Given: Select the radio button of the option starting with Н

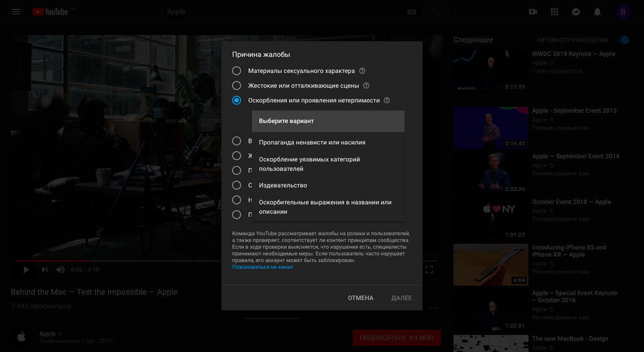Looking at the screenshot, I should [236, 200].
